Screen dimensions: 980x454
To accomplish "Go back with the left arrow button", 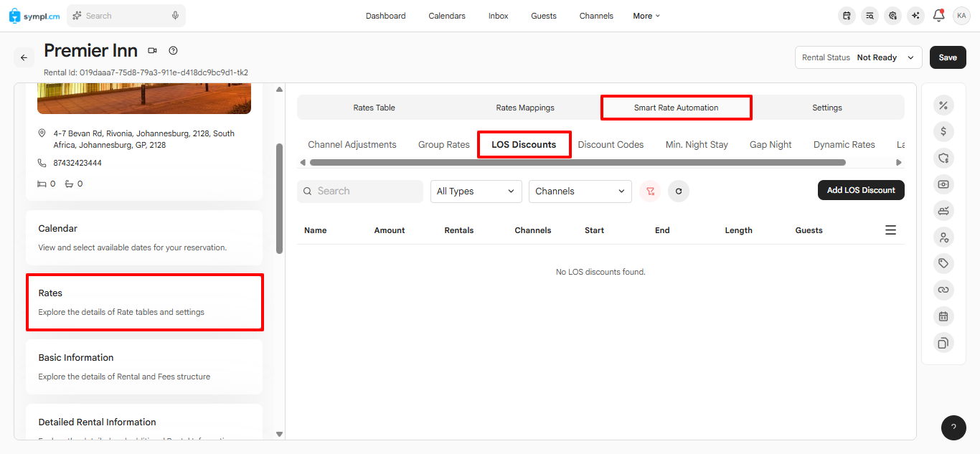I will [x=24, y=57].
